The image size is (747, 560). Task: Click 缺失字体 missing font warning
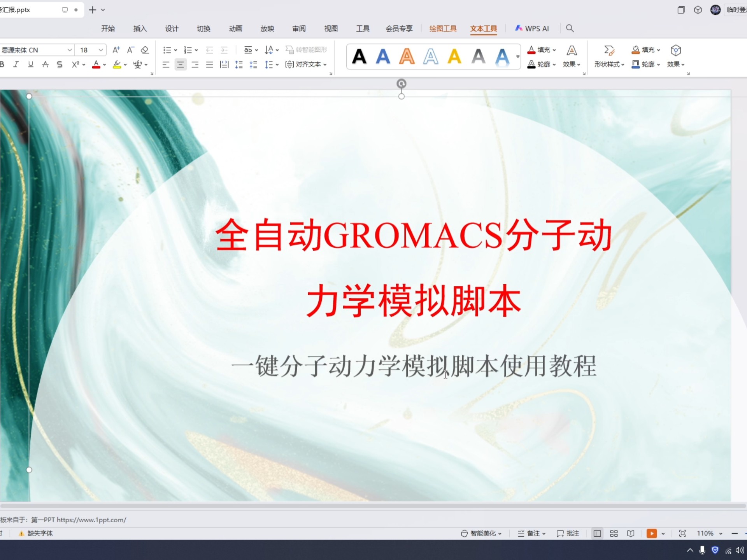(36, 533)
